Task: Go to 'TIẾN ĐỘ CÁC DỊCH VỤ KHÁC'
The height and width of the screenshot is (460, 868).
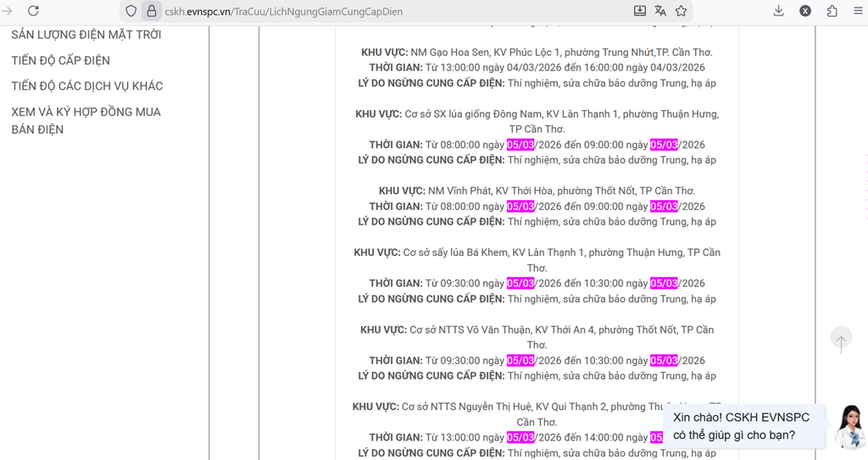Action: click(86, 86)
